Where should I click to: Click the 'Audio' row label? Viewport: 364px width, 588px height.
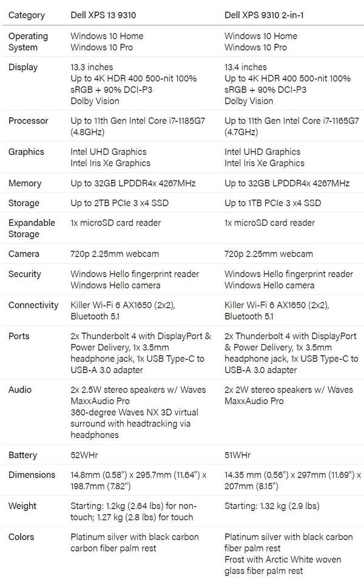coord(20,390)
